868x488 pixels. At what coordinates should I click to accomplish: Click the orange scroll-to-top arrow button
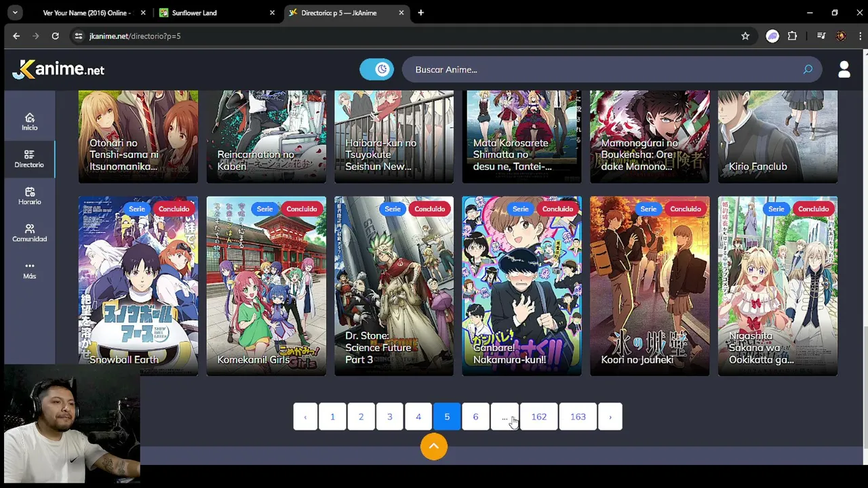434,447
